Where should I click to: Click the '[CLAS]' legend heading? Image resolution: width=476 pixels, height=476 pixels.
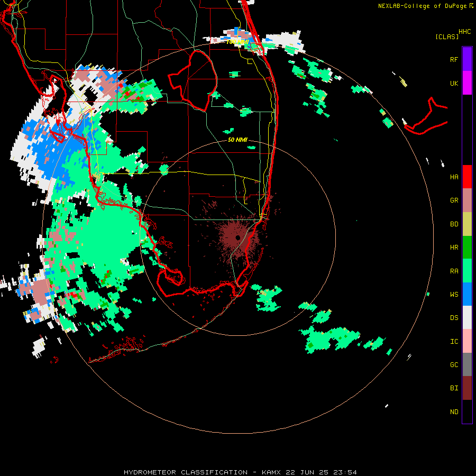(x=447, y=36)
